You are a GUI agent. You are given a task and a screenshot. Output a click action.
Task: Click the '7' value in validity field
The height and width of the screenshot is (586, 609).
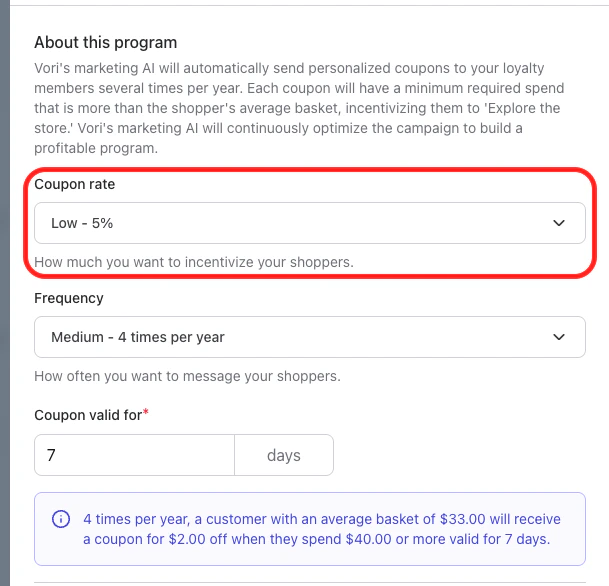click(x=51, y=455)
